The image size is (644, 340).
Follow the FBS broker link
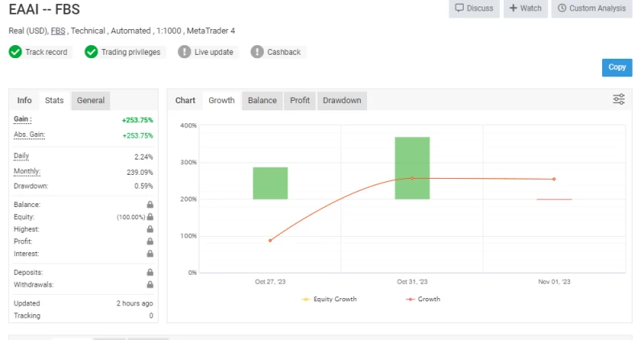click(x=58, y=31)
